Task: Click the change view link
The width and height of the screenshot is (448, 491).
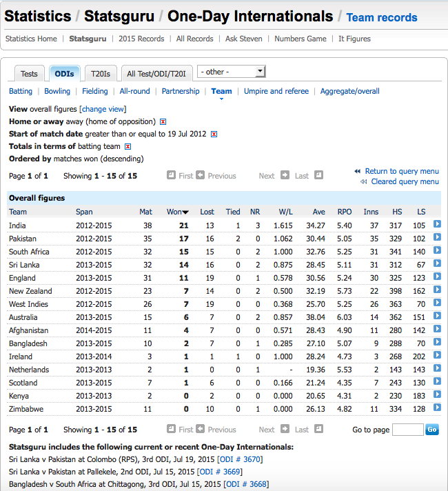Action: pyautogui.click(x=103, y=109)
